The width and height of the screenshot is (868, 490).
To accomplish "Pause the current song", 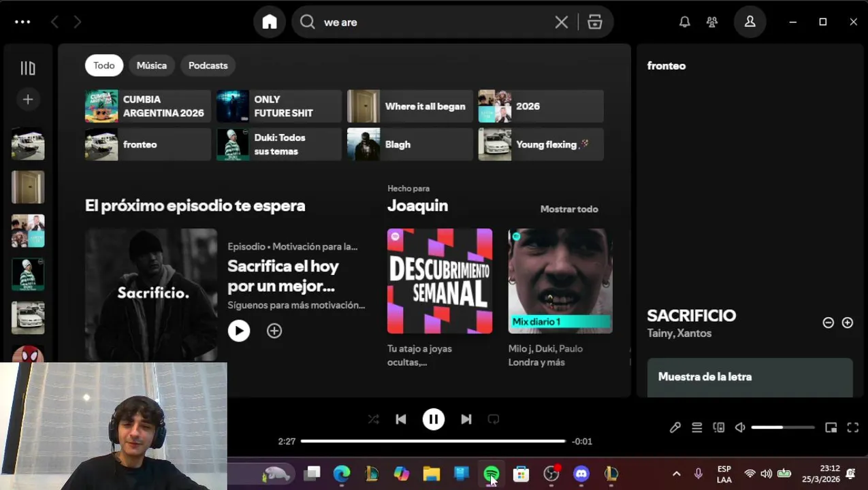I will (434, 419).
